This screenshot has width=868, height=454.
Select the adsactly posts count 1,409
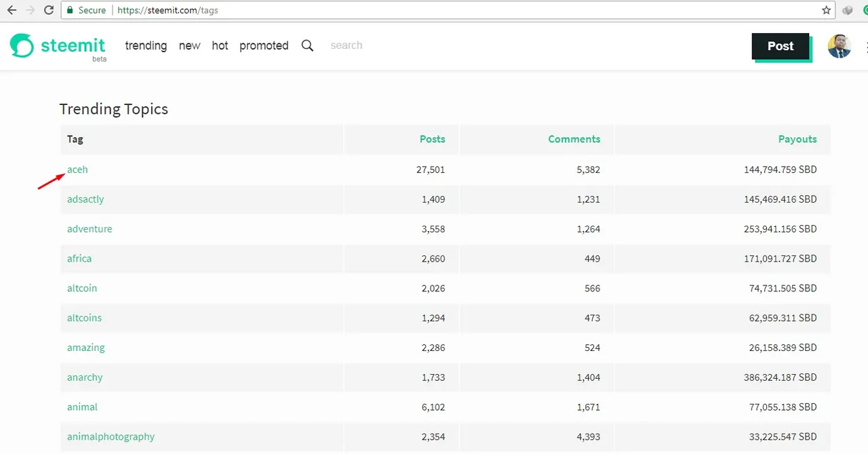pos(433,199)
